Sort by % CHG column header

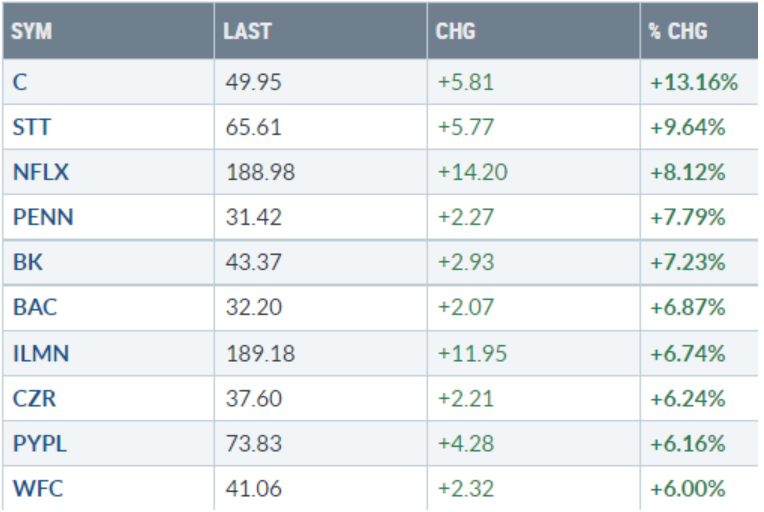coord(677,31)
